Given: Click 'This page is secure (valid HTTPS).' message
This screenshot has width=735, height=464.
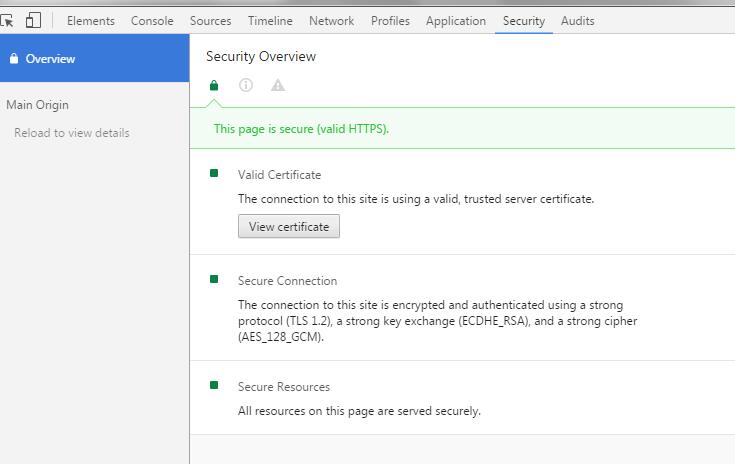Looking at the screenshot, I should coord(301,129).
